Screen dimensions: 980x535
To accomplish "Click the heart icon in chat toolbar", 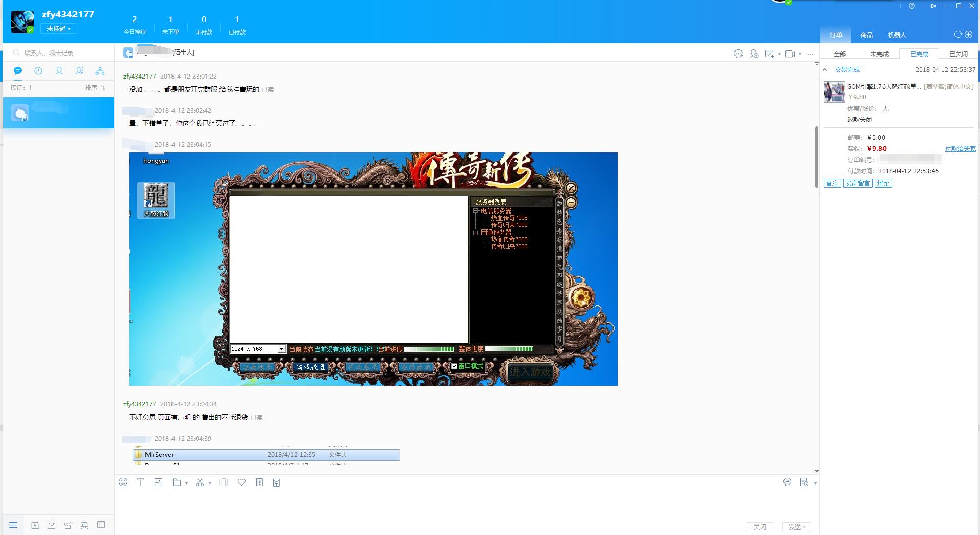I will 242,482.
